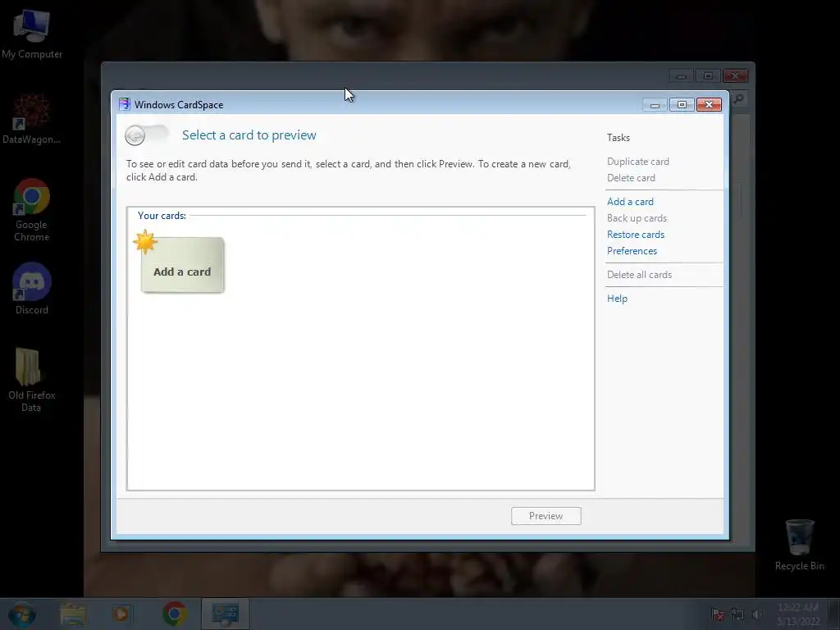Viewport: 840px width, 630px height.
Task: Select the Recycle Bin icon
Action: (x=799, y=545)
